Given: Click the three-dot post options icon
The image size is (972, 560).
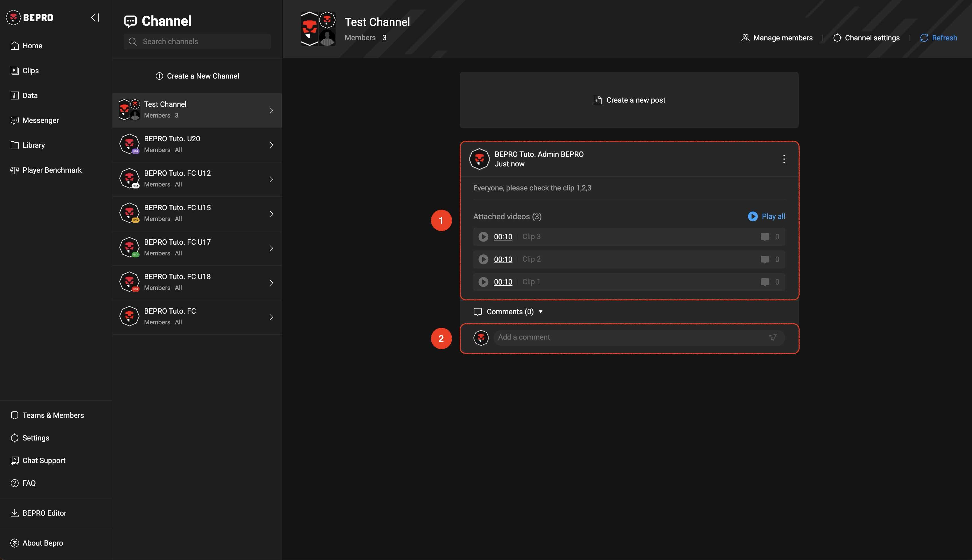Looking at the screenshot, I should click(784, 159).
